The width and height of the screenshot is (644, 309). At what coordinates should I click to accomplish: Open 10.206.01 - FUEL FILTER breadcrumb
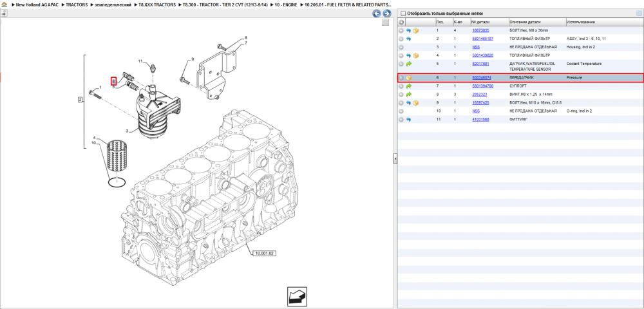(348, 5)
